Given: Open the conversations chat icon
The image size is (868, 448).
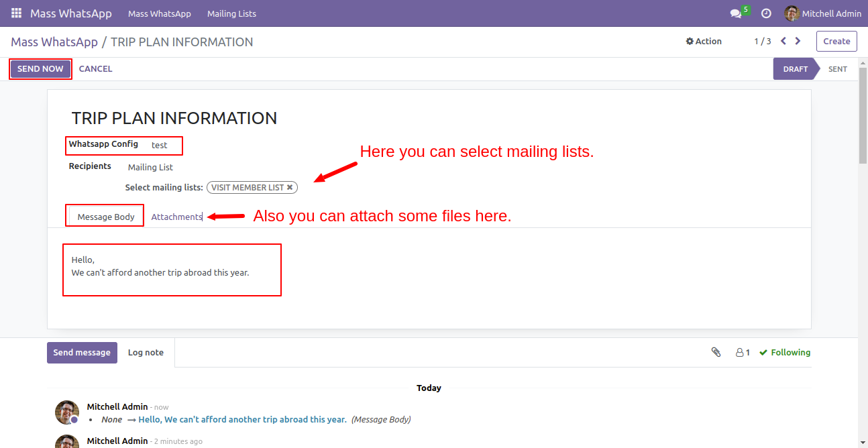Looking at the screenshot, I should click(736, 13).
